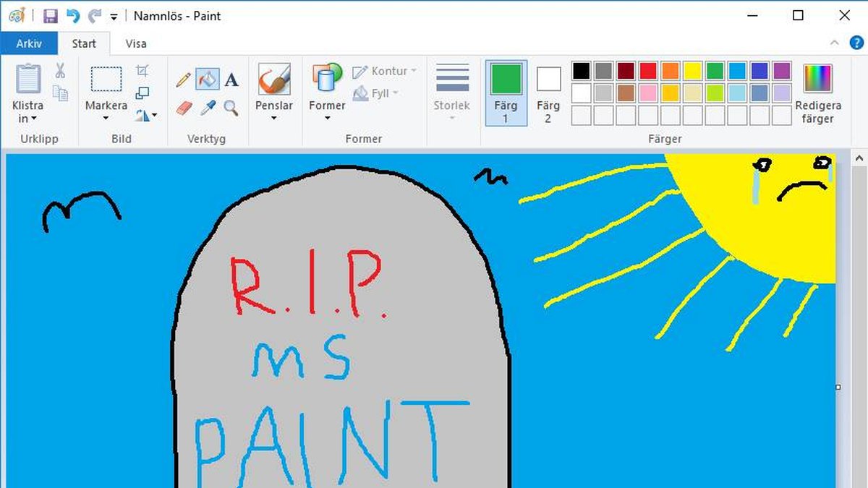868x488 pixels.
Task: Click the Undo arrow in title bar
Action: tap(72, 16)
